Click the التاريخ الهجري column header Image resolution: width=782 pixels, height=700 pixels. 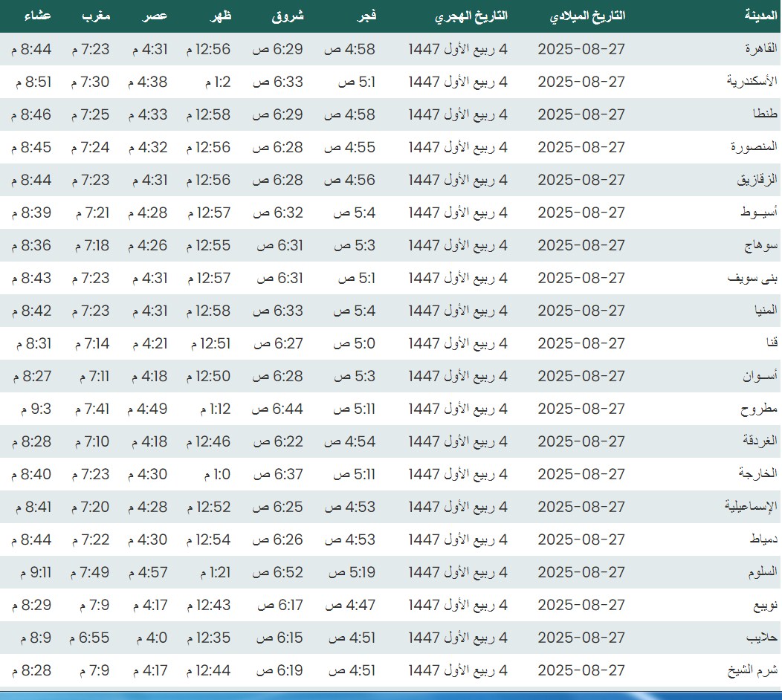click(471, 16)
